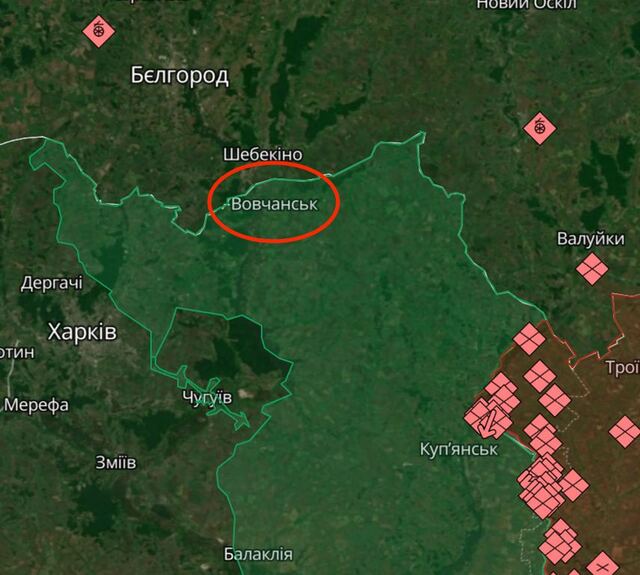
Task: Select the northernmost unit diamond in the red zone
Action: pyautogui.click(x=529, y=339)
